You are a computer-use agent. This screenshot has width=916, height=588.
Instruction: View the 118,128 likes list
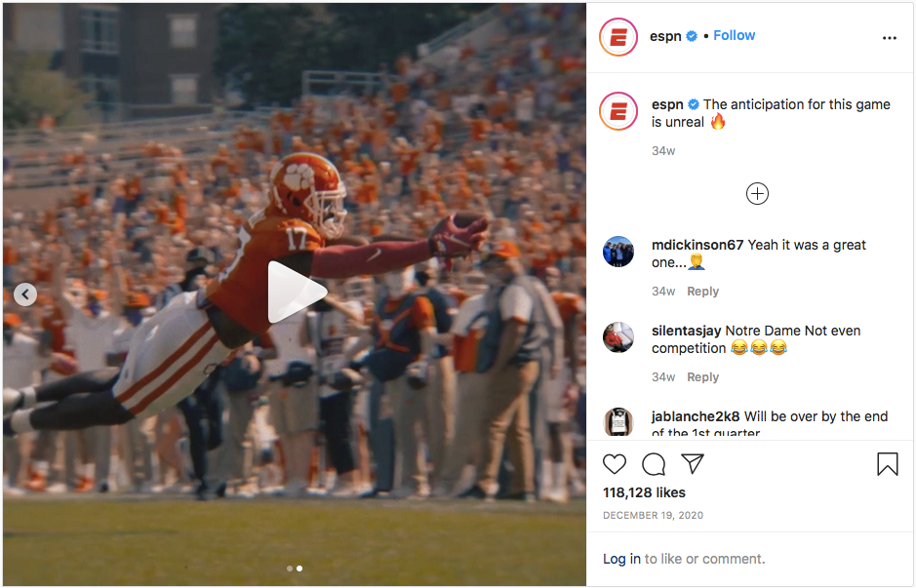644,492
